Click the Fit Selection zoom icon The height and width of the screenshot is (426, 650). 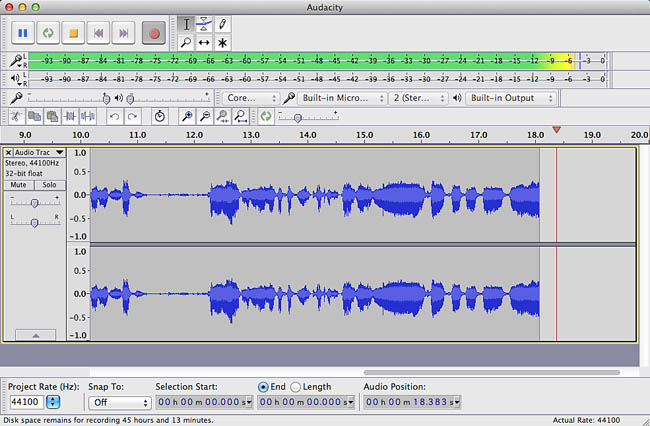tap(223, 116)
